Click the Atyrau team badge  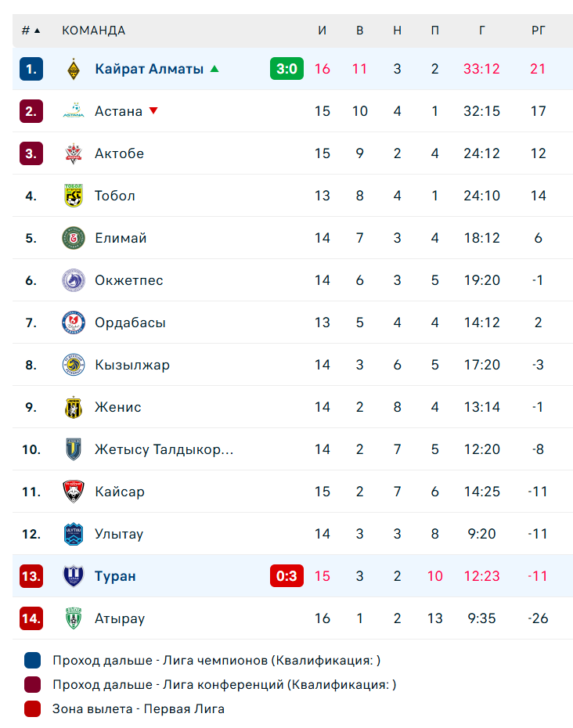coord(74,618)
